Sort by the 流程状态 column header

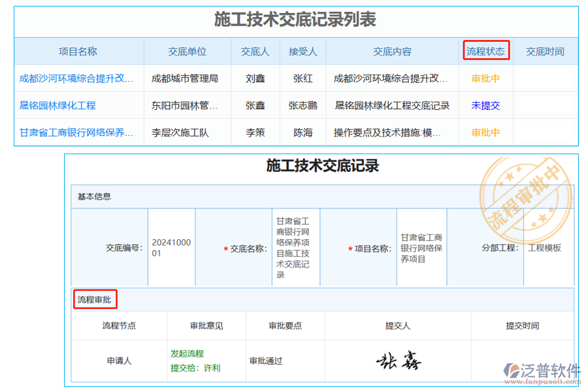click(485, 51)
